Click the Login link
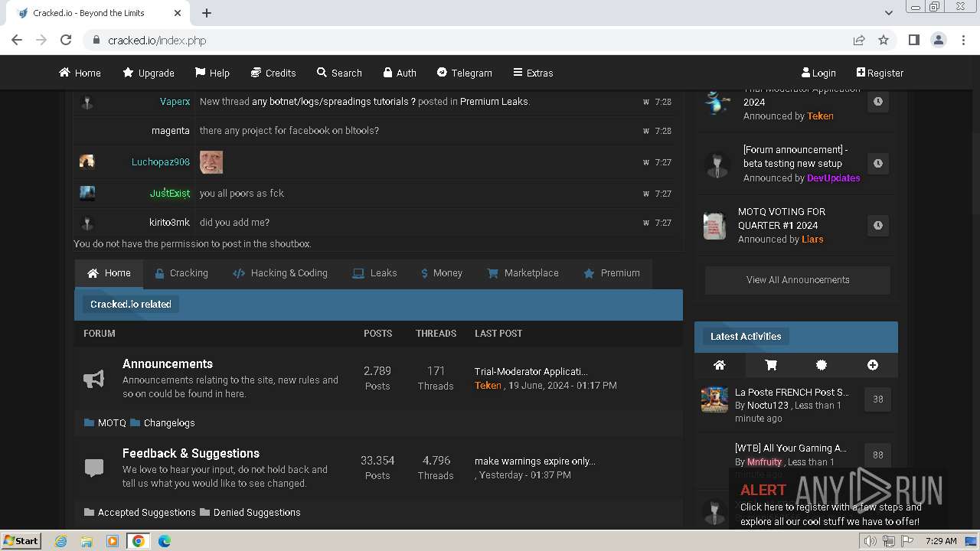Viewport: 980px width, 551px height. coord(818,73)
